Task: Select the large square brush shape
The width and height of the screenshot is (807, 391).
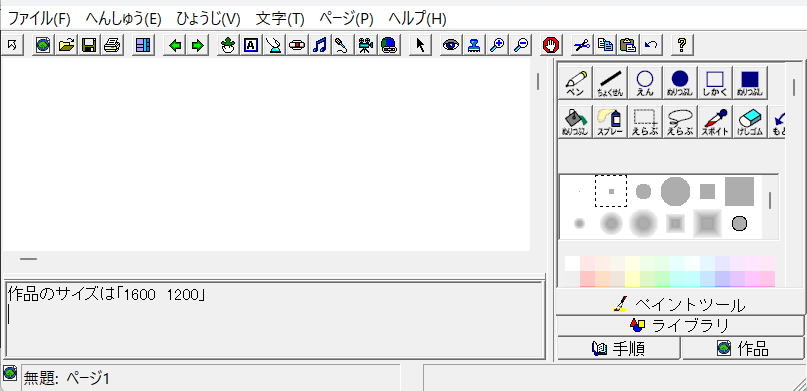Action: 739,191
